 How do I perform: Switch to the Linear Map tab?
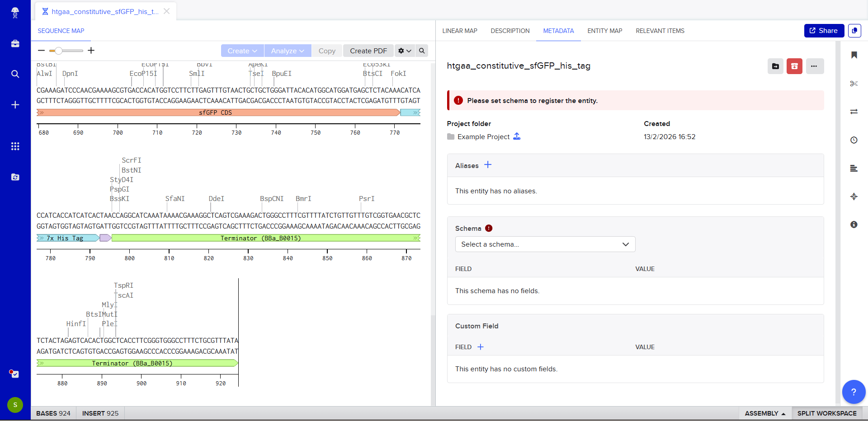coord(459,31)
